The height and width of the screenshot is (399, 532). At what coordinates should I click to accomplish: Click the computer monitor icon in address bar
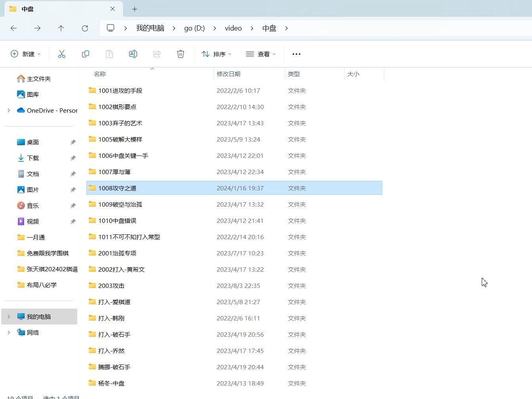tap(111, 28)
